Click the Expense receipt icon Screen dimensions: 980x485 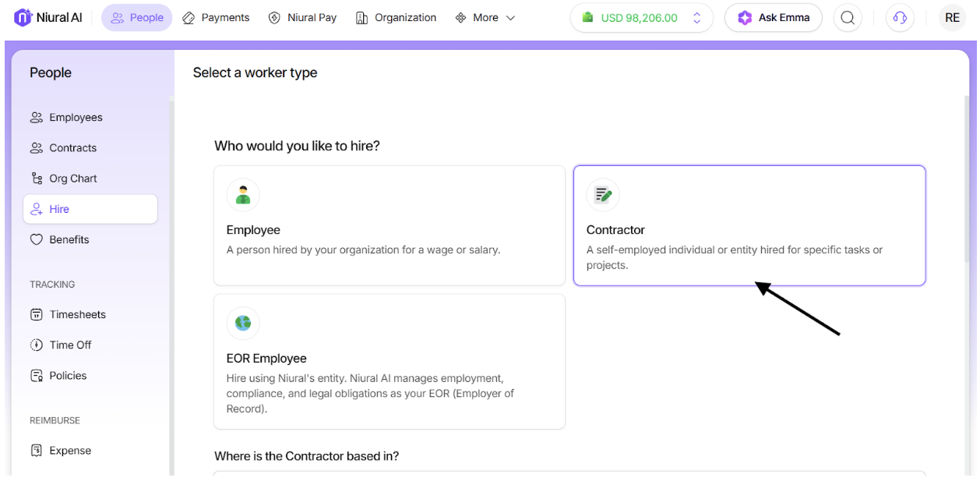point(37,451)
